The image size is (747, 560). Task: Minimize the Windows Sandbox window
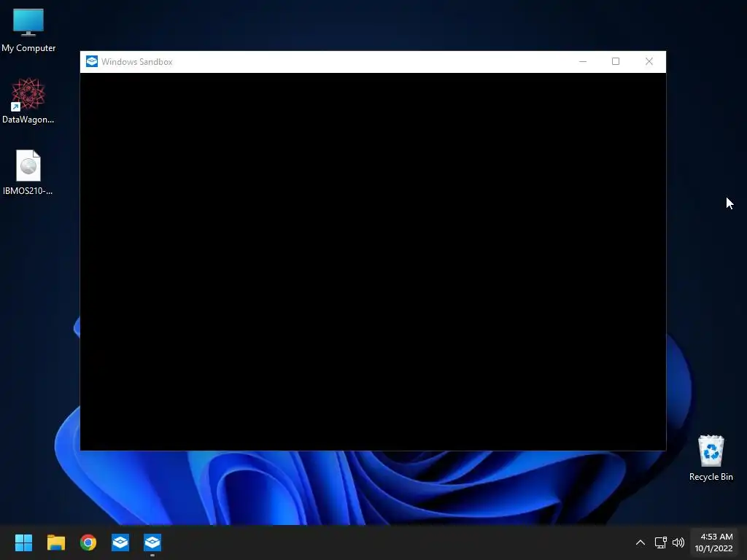[583, 61]
